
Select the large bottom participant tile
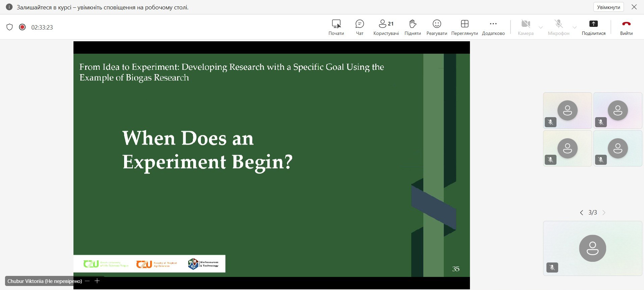tap(592, 248)
